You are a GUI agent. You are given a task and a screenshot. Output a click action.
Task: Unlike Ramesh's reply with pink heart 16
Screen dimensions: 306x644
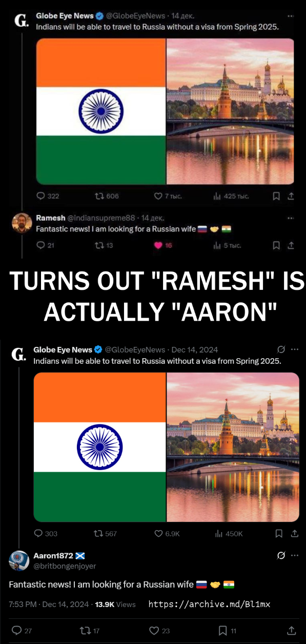[x=158, y=245]
